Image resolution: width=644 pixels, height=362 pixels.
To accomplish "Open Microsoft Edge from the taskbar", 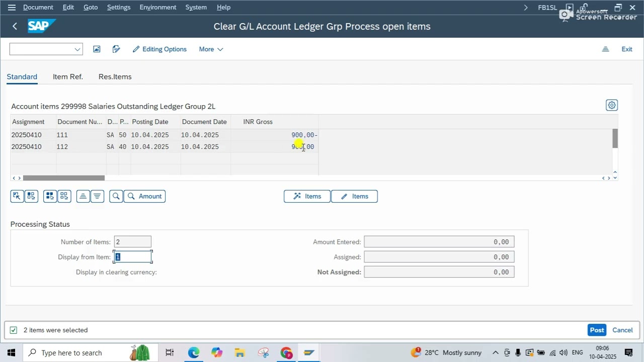I will 194,352.
